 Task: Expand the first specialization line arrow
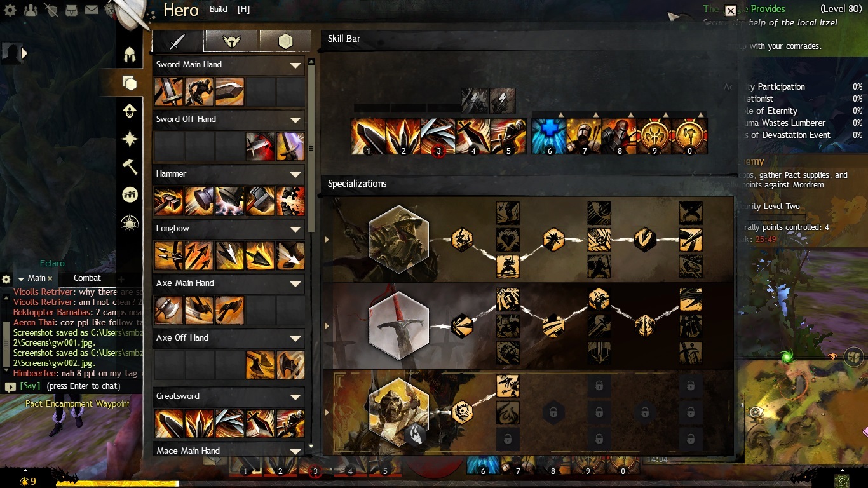[327, 240]
